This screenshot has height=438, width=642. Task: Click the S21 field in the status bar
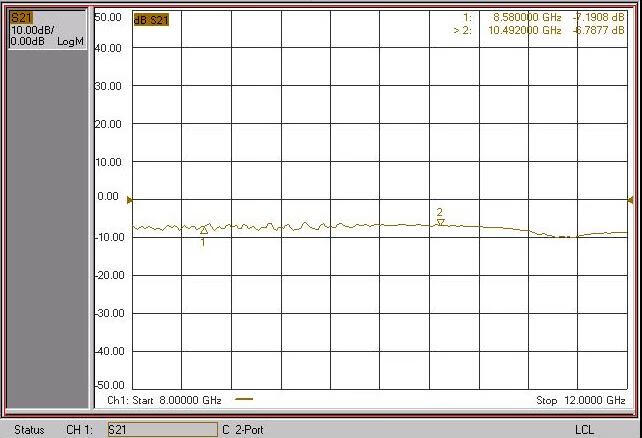click(x=160, y=430)
